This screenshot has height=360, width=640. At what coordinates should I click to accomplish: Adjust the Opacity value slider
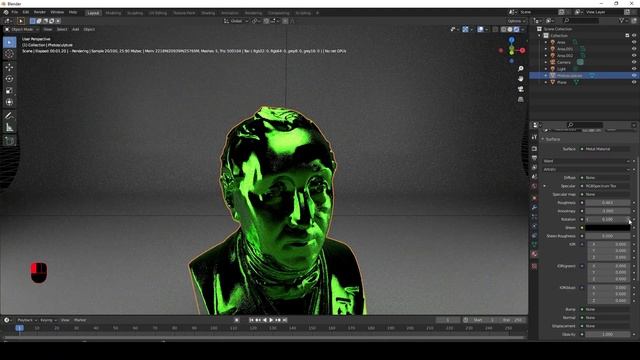pos(607,334)
